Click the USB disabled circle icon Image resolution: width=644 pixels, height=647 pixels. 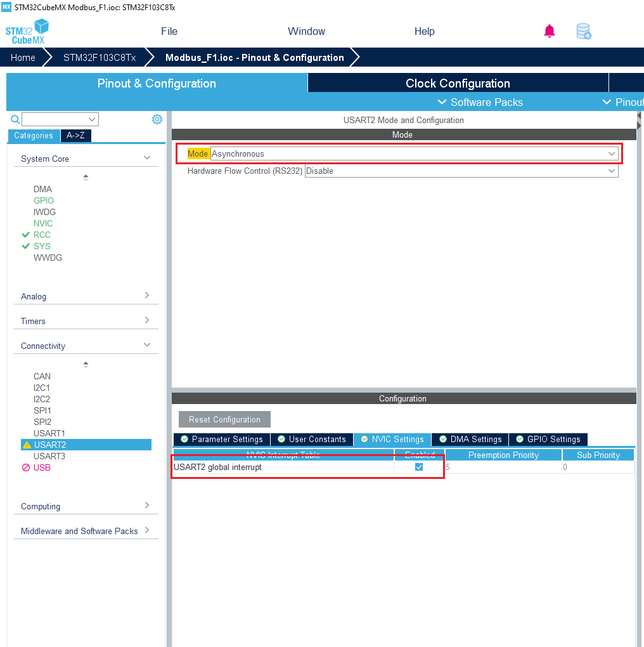(25, 467)
